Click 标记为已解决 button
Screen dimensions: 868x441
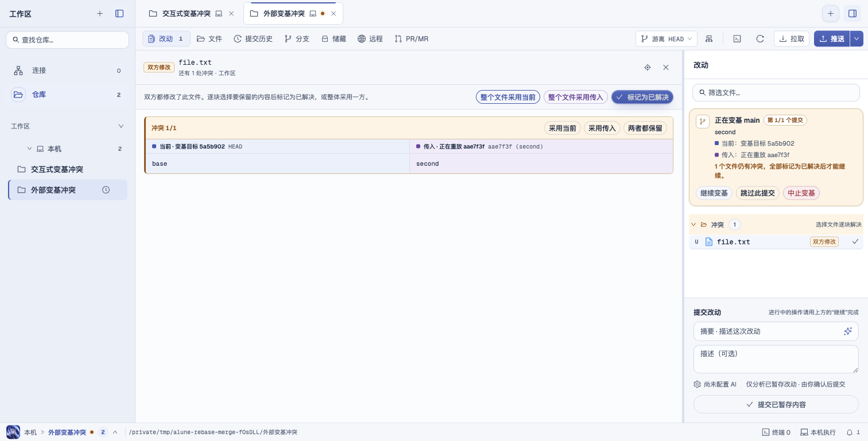[x=642, y=97]
